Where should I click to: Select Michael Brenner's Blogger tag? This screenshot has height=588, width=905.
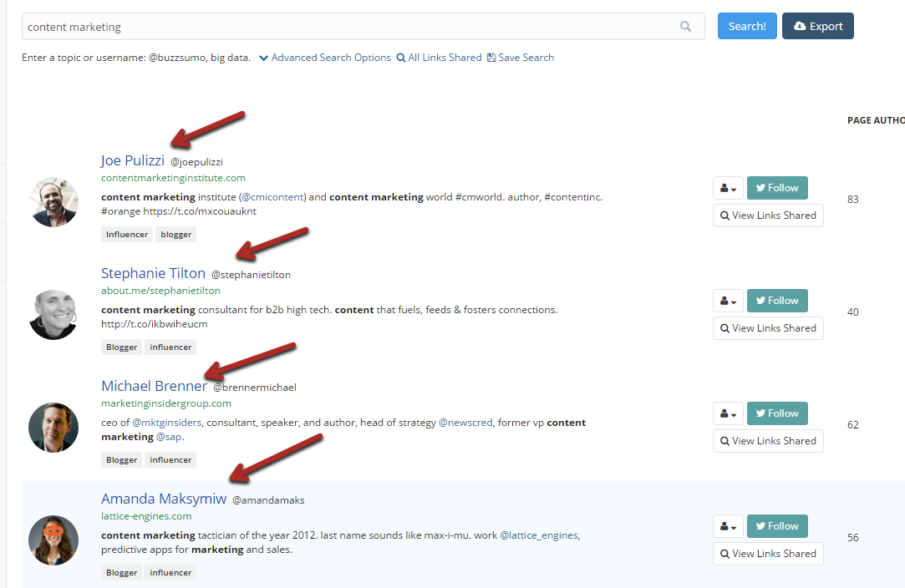pyautogui.click(x=122, y=460)
